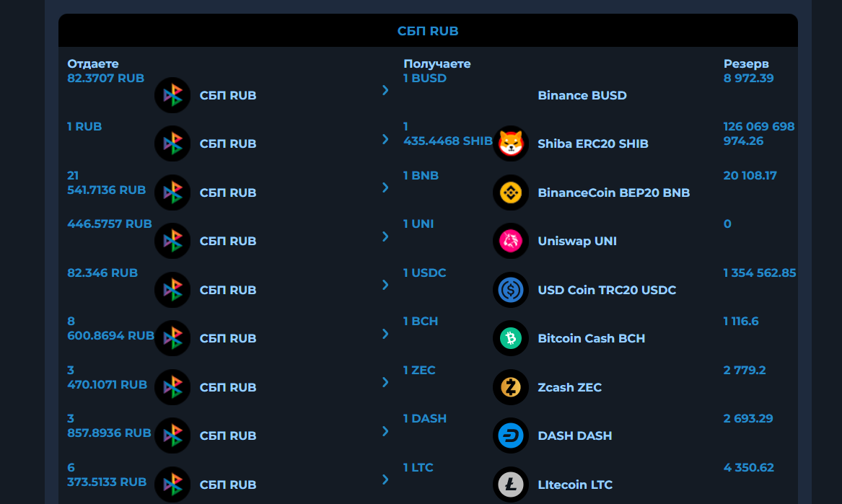842x504 pixels.
Task: Select the grey Litecoin coin icon
Action: (511, 484)
